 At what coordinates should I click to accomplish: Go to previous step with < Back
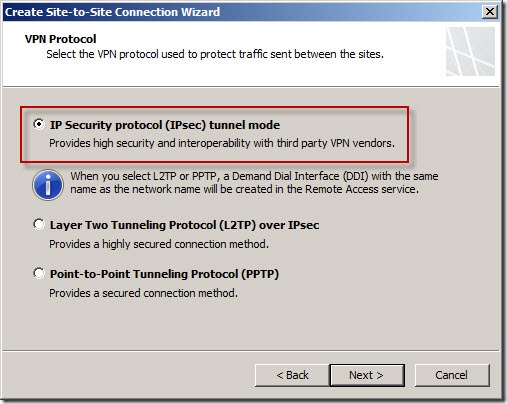click(x=292, y=375)
